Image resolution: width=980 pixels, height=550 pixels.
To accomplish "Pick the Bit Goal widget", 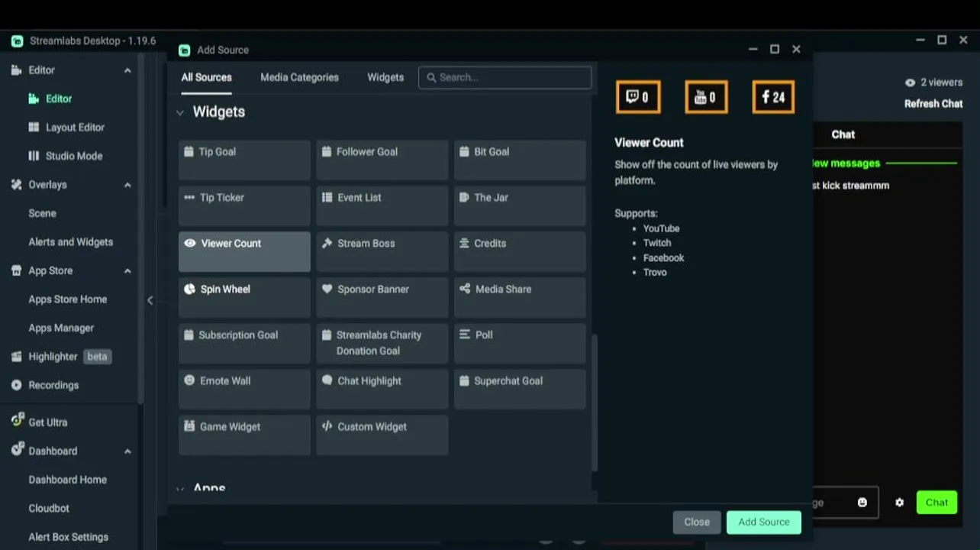I will click(x=520, y=160).
